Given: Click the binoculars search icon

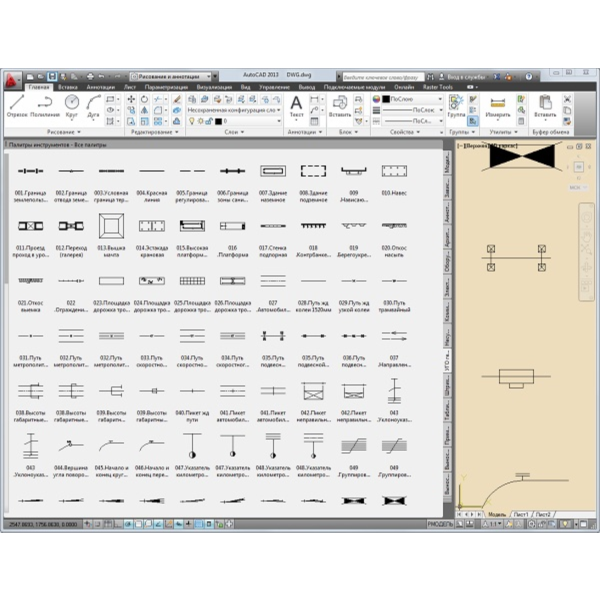Looking at the screenshot, I should [430, 77].
